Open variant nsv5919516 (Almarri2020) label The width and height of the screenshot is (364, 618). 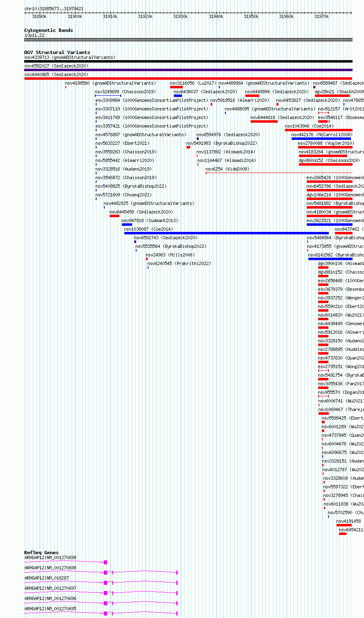tap(240, 100)
